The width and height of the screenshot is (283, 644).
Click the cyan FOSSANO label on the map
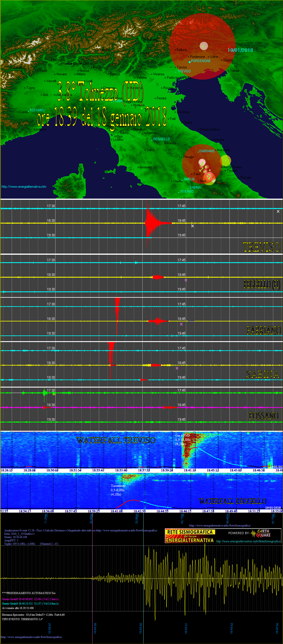coord(37,110)
